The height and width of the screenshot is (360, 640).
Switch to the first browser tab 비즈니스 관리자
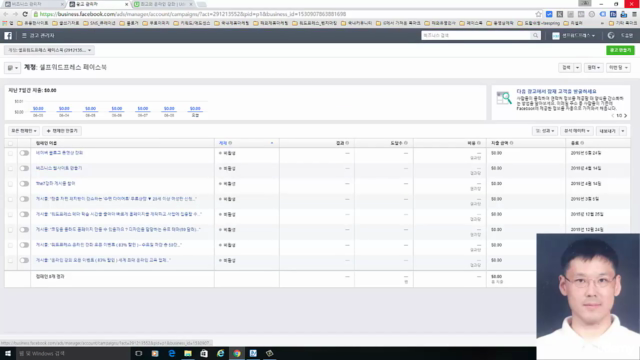click(x=32, y=4)
